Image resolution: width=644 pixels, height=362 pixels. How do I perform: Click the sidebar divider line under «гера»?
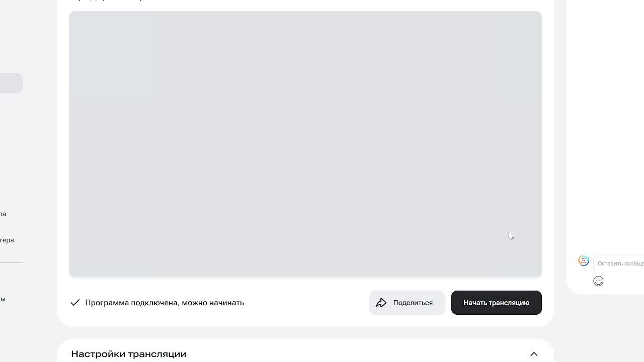click(11, 262)
